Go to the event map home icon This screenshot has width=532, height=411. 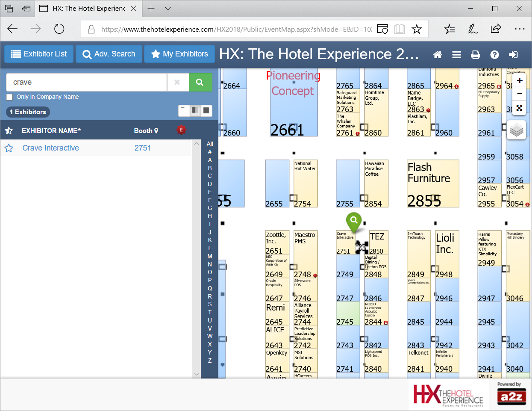tap(438, 54)
